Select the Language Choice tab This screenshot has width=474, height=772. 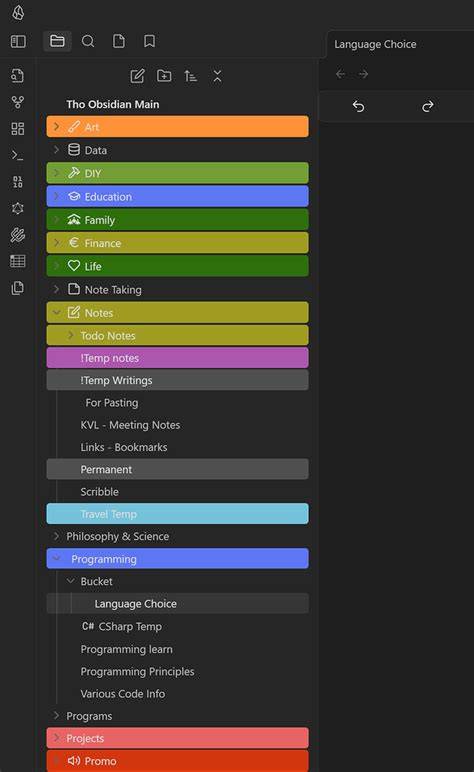click(x=375, y=44)
